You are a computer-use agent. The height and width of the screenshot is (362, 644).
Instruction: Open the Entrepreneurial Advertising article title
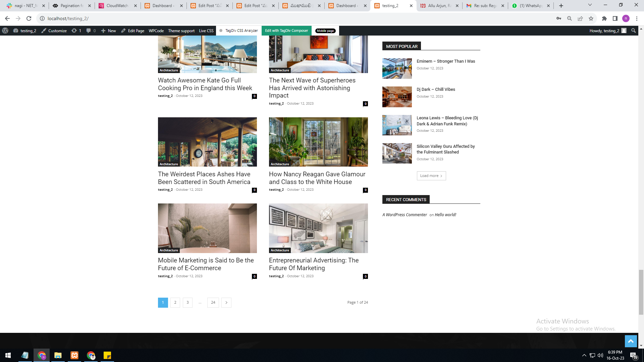(x=314, y=264)
